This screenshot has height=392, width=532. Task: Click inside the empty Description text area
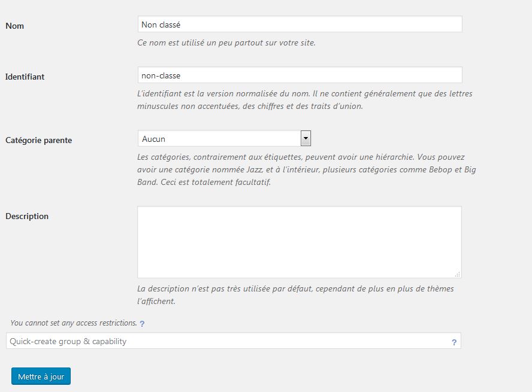299,242
